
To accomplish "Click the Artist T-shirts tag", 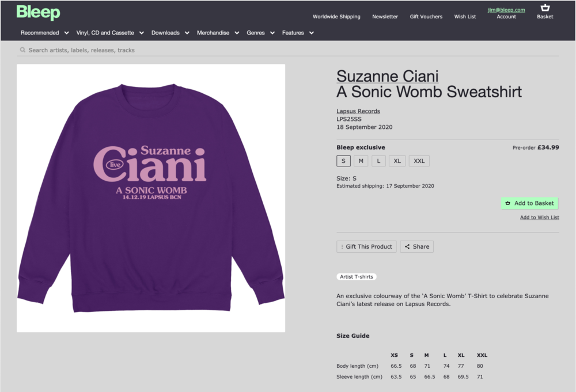I will (x=357, y=277).
